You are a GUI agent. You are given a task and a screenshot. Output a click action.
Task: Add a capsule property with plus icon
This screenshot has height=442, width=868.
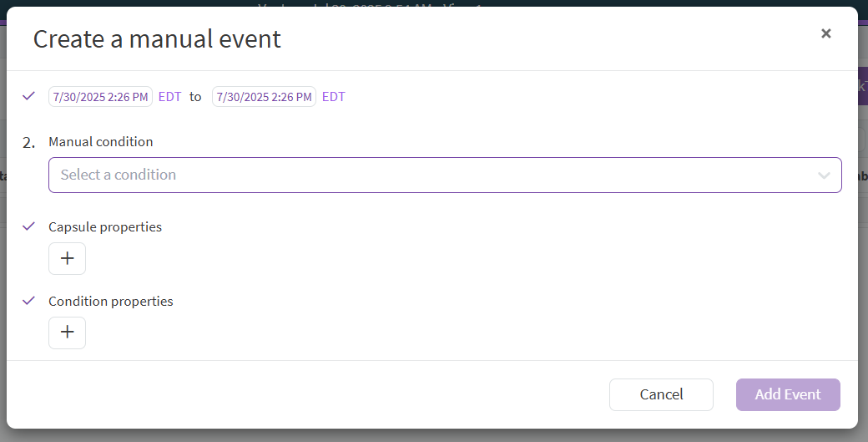pyautogui.click(x=68, y=259)
